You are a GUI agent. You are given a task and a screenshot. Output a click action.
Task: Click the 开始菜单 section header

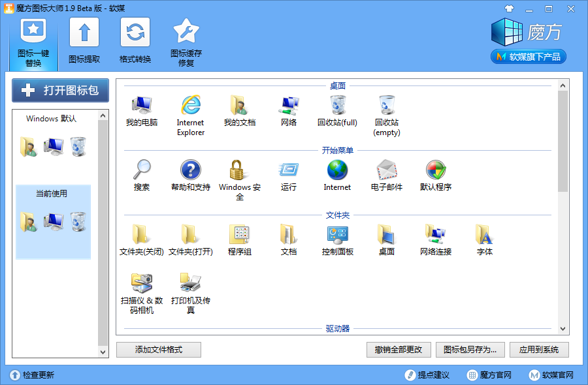(338, 151)
